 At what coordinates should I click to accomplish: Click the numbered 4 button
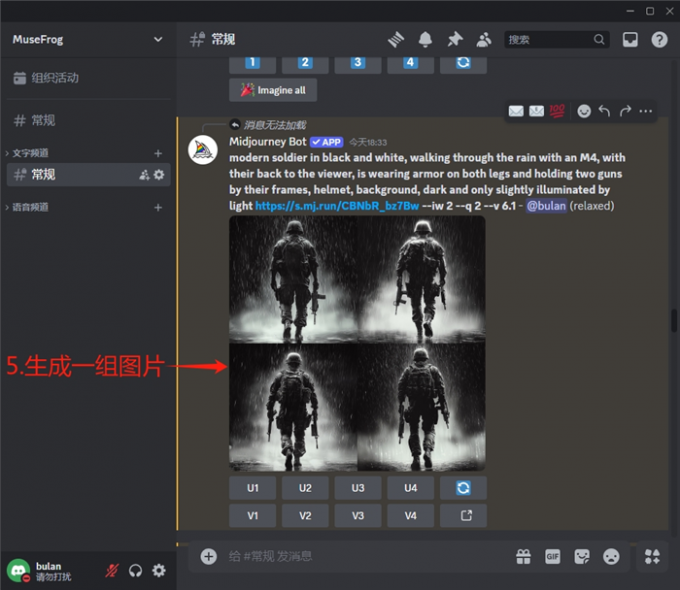point(410,63)
